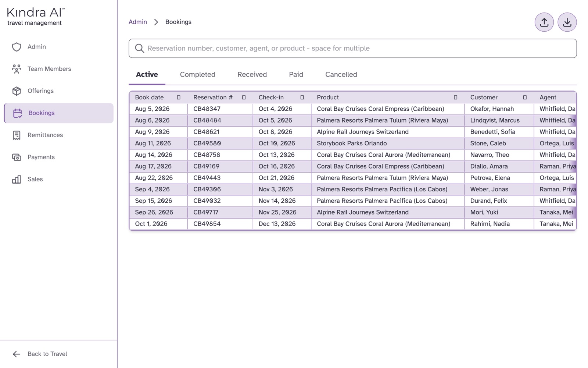The height and width of the screenshot is (368, 588).
Task: Open the Book date column filter
Action: 179,98
